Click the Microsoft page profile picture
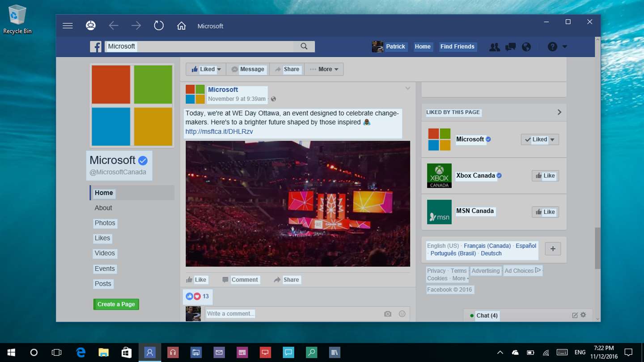 (132, 105)
